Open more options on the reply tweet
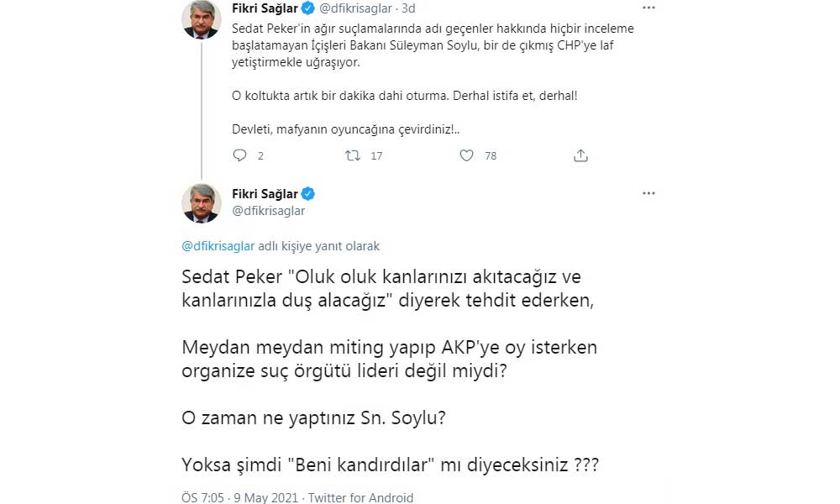This screenshot has width=840, height=504. tap(648, 193)
